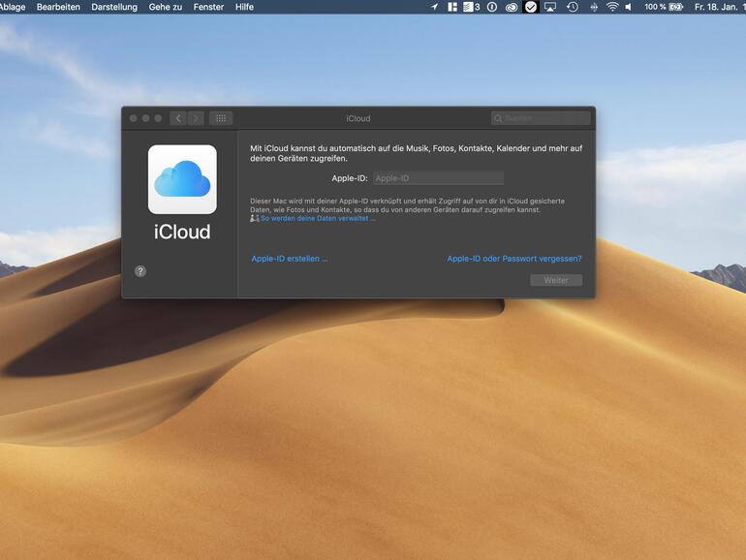Go forward with the right chevron button

tap(196, 118)
